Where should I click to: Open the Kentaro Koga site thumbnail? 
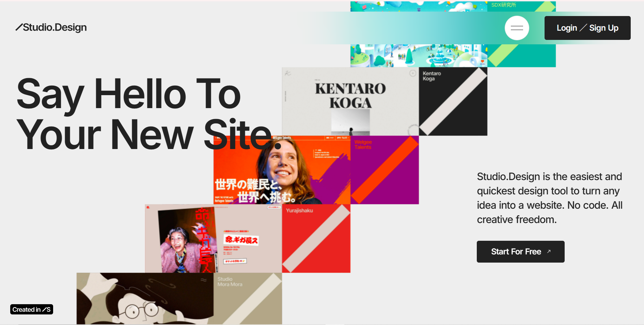coord(350,101)
